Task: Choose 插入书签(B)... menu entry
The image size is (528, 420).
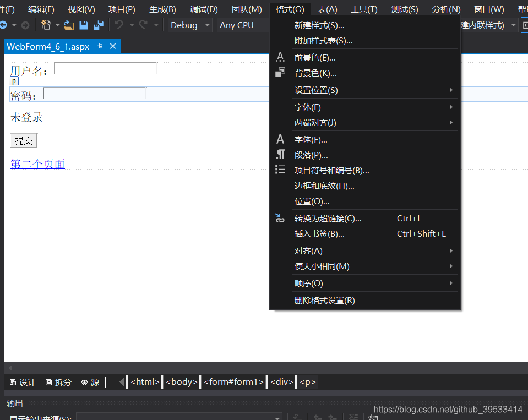Action: [x=366, y=233]
